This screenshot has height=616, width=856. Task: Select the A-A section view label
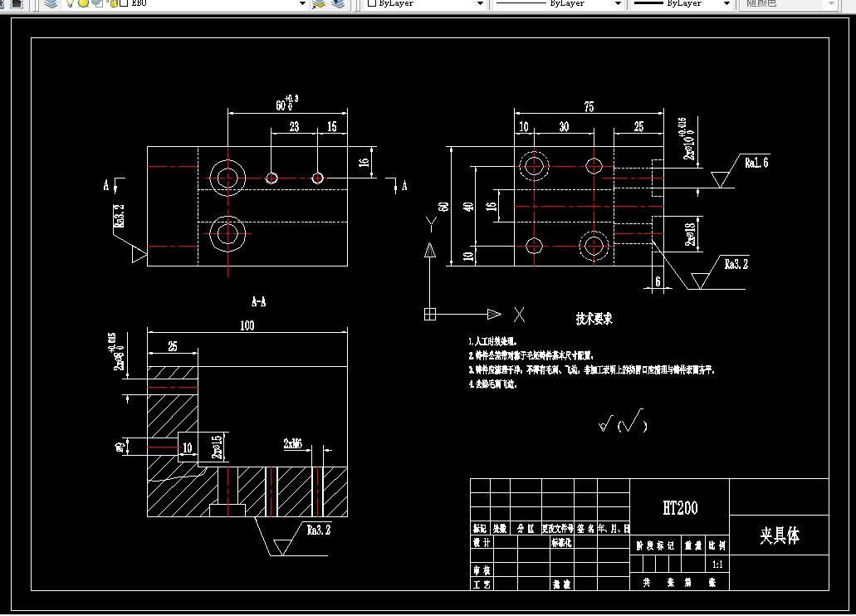pos(259,301)
